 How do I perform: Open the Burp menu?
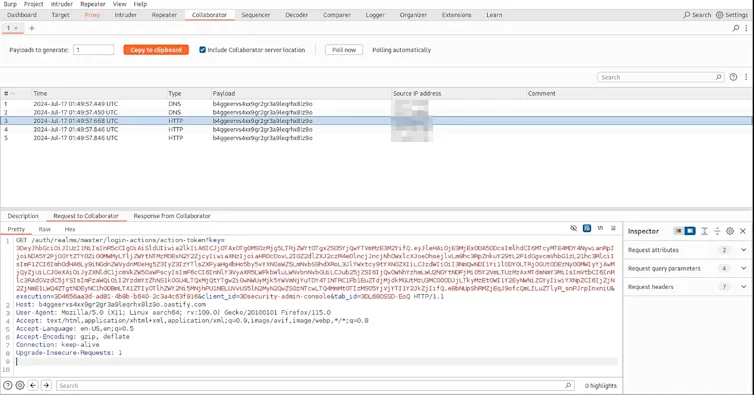coord(10,4)
